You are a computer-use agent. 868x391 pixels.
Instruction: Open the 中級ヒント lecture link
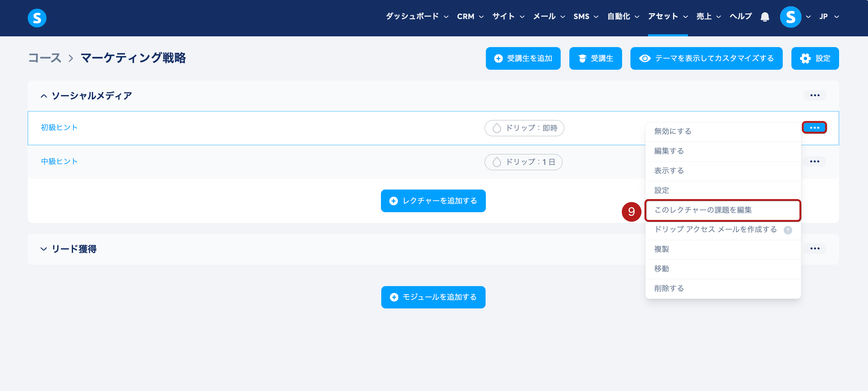(x=59, y=162)
